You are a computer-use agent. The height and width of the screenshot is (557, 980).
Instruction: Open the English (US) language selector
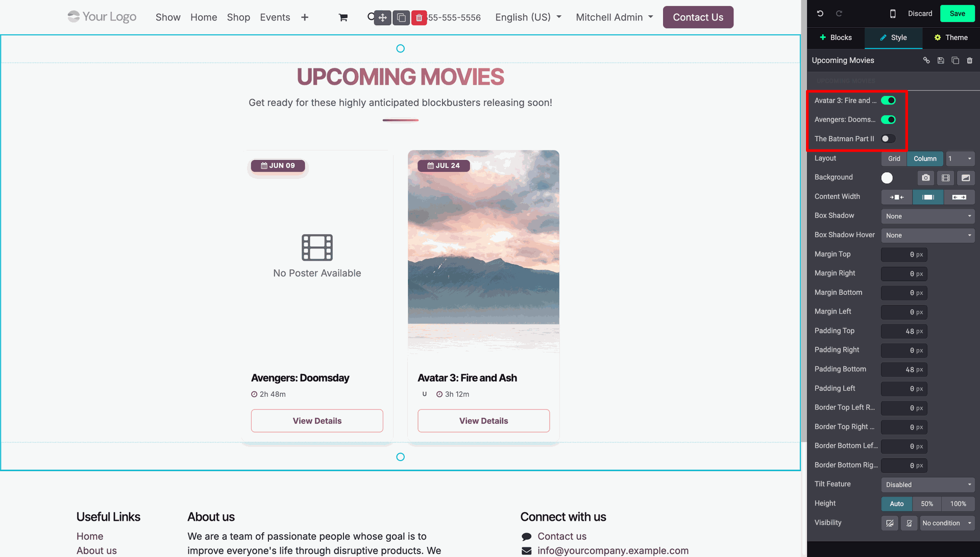pos(528,17)
